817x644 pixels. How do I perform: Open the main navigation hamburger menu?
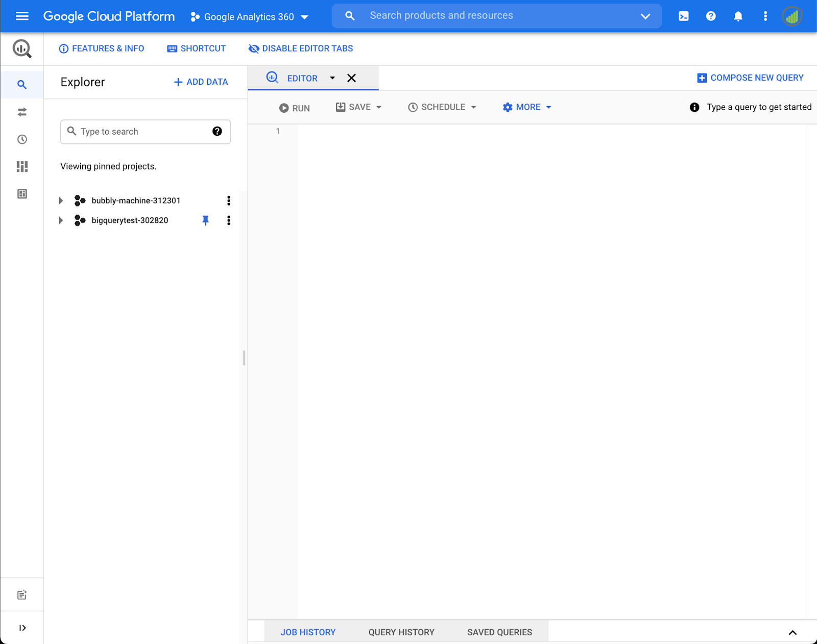point(22,16)
